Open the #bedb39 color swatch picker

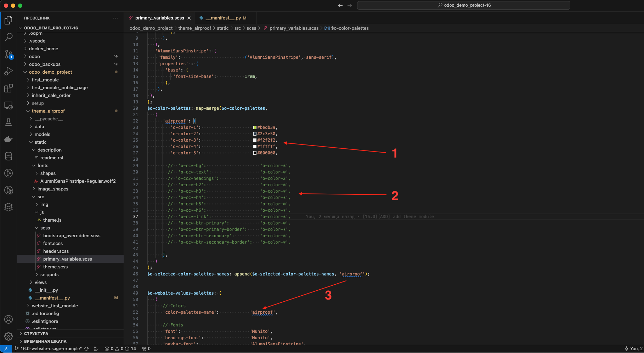[x=255, y=127]
